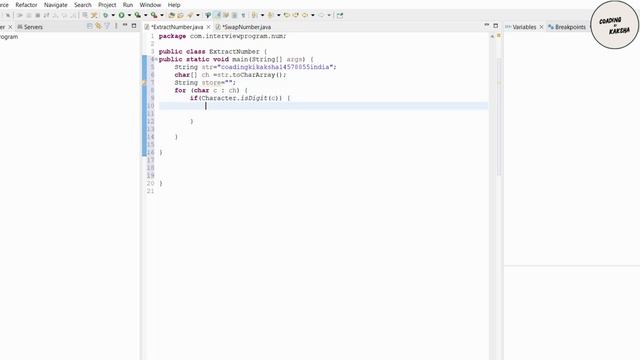The image size is (640, 360).
Task: Minimize the editor area
Action: coord(487,25)
